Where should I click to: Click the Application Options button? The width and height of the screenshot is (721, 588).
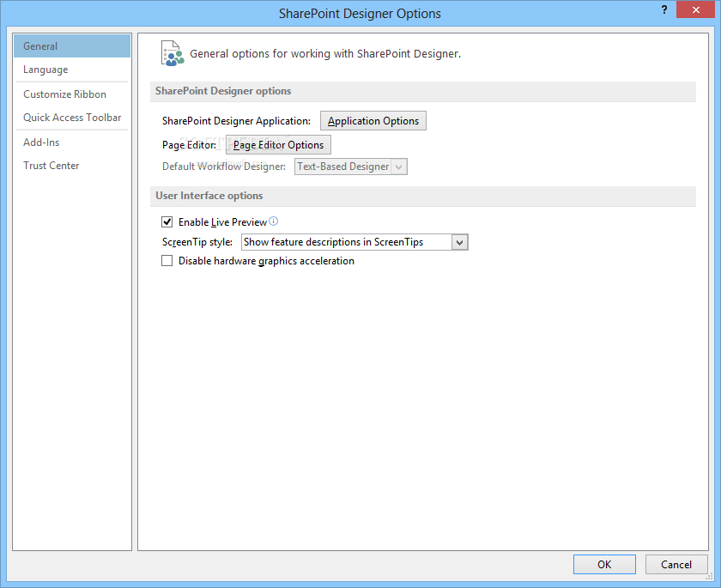(373, 121)
